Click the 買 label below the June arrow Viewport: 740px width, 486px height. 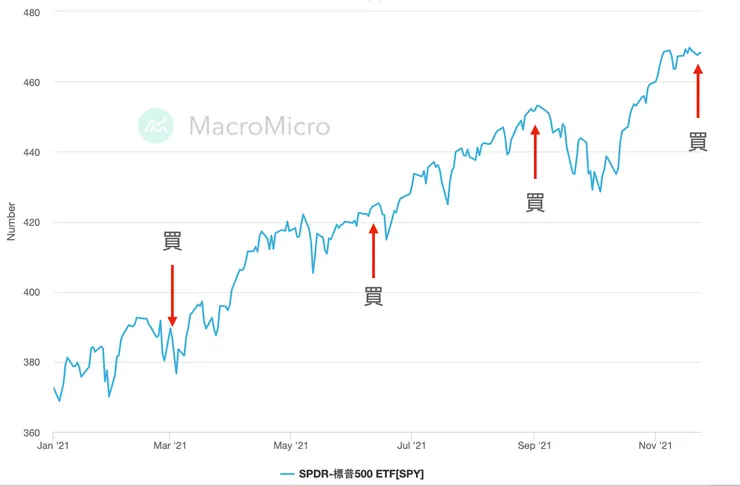point(373,296)
